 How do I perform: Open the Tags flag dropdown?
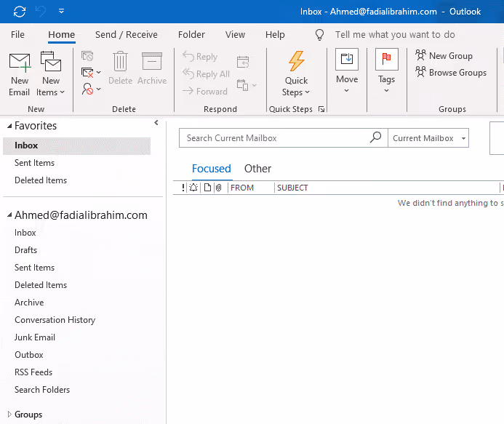click(387, 71)
